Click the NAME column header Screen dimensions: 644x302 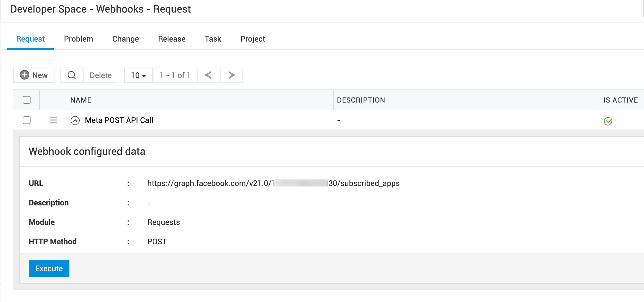point(81,100)
